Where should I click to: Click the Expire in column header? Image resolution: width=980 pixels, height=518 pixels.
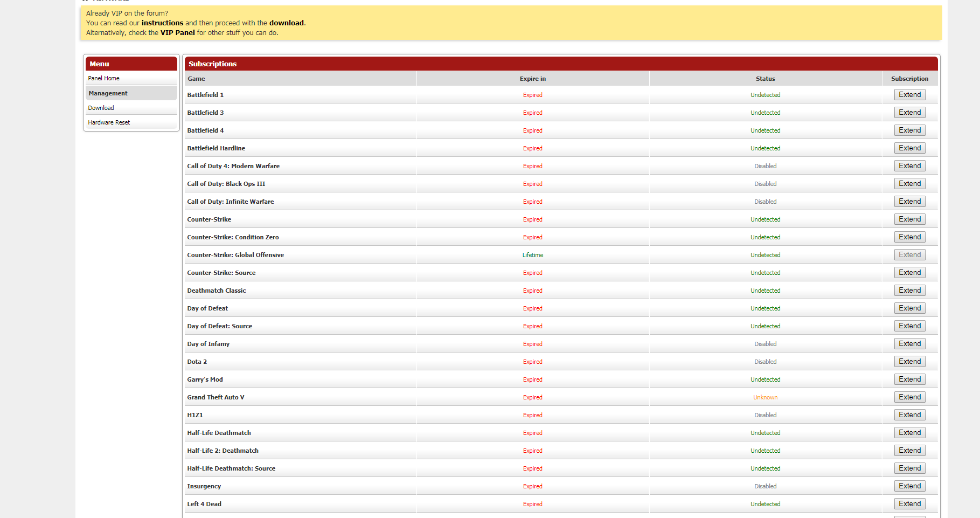[533, 79]
